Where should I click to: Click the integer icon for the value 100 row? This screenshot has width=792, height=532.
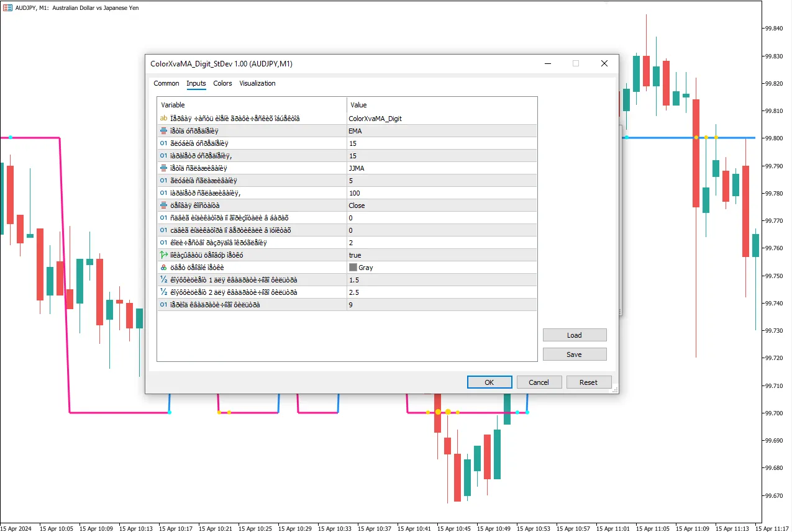(x=164, y=193)
